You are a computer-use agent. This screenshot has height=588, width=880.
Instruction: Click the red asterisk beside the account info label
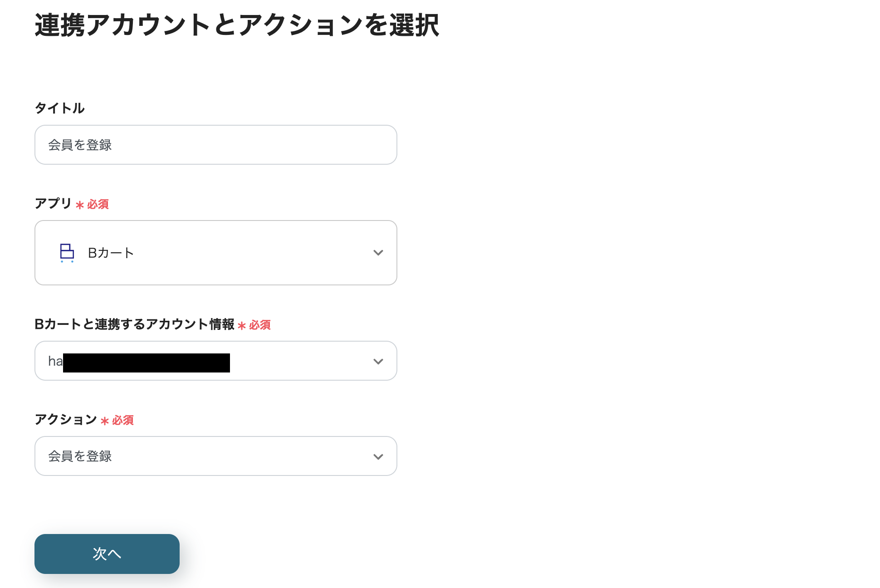242,326
